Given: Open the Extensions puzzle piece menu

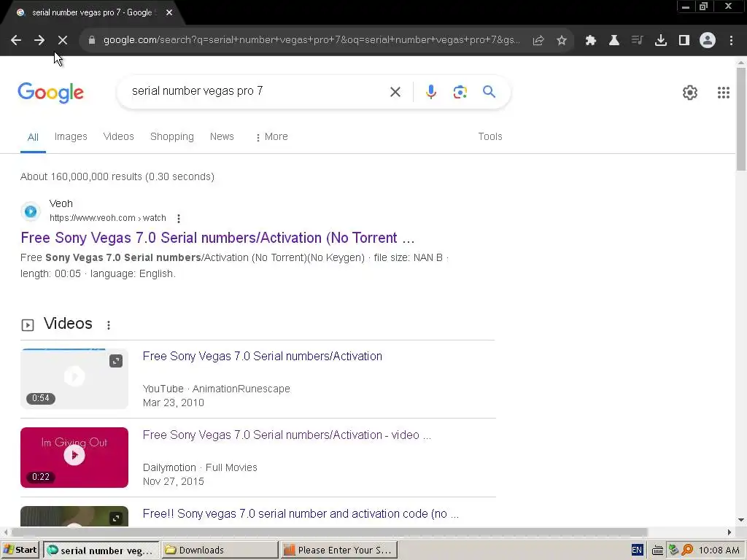Looking at the screenshot, I should click(591, 41).
